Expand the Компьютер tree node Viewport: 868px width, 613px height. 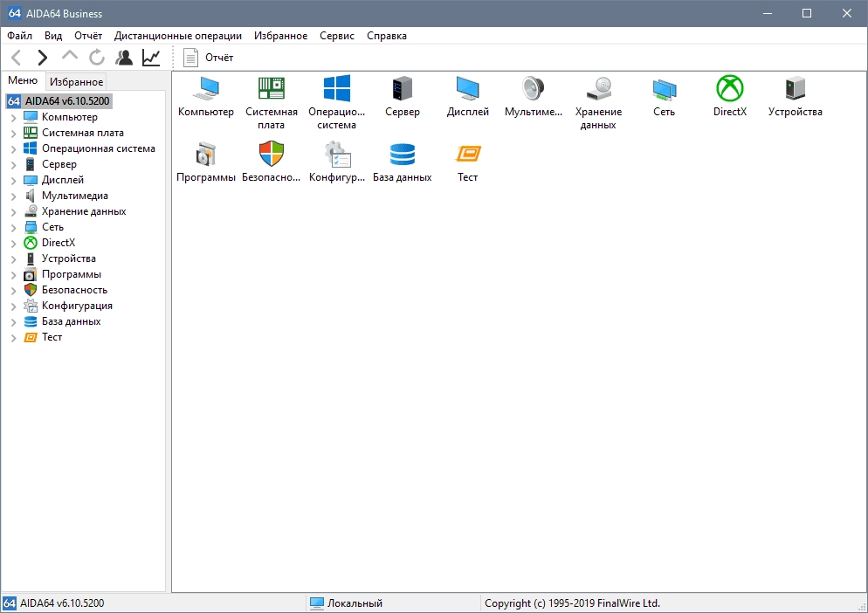coord(13,117)
